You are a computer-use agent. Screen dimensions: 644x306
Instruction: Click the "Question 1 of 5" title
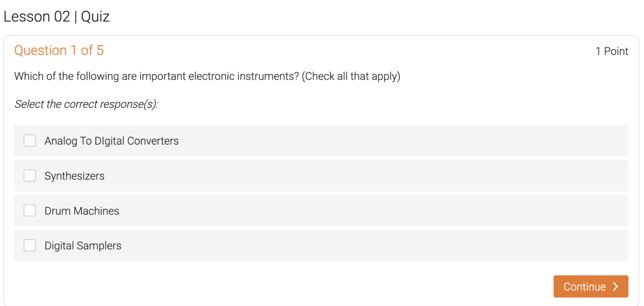click(x=59, y=51)
